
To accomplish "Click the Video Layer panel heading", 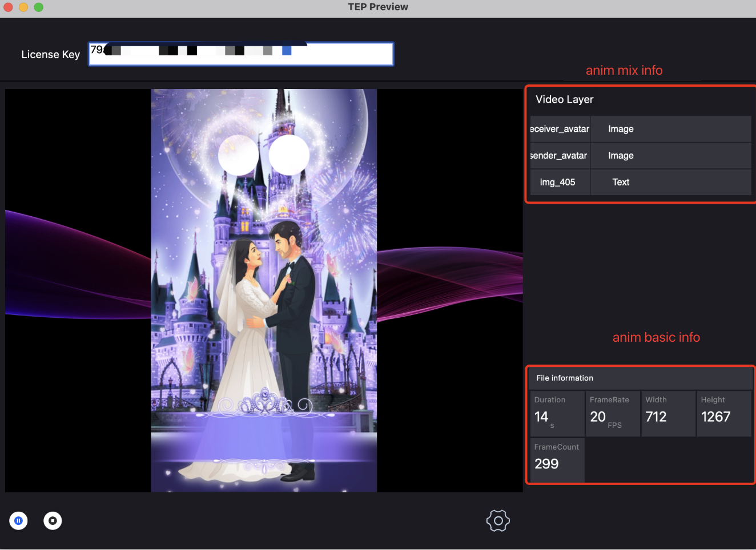I will [564, 99].
